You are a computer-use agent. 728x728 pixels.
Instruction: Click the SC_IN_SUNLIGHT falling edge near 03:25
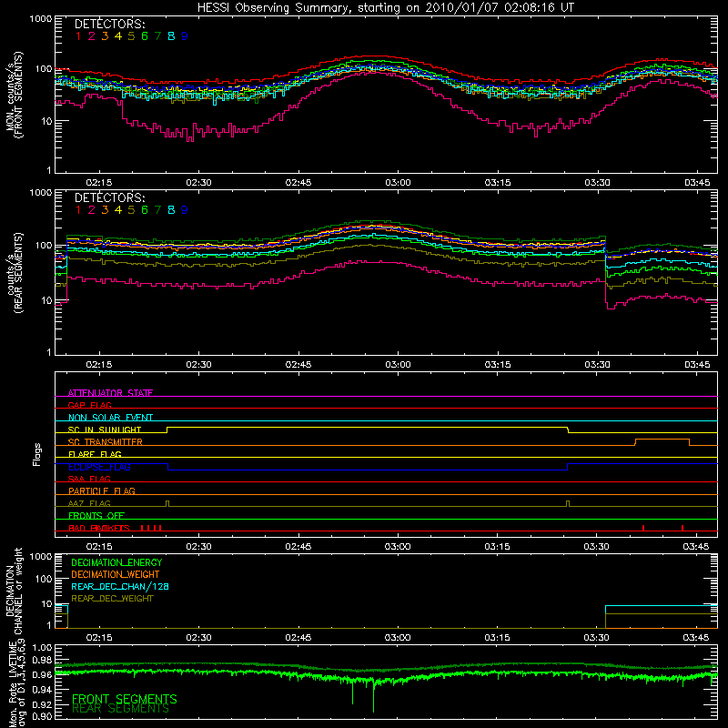(568, 430)
